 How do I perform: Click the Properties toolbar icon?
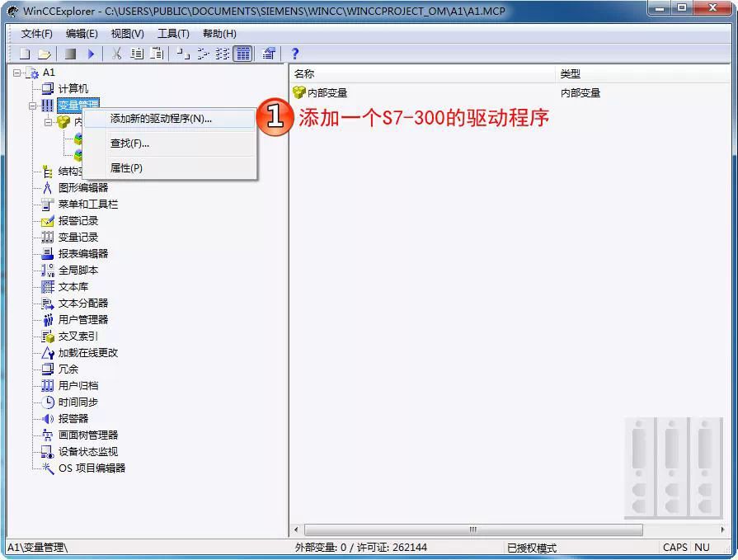pos(269,54)
